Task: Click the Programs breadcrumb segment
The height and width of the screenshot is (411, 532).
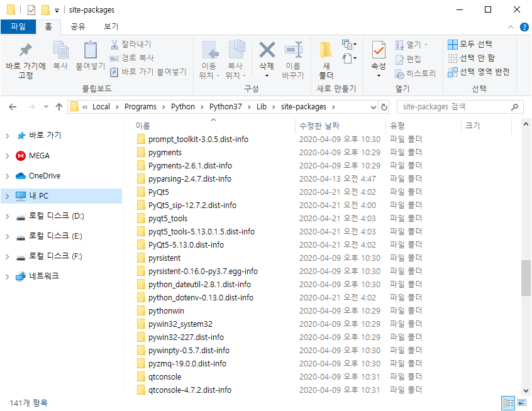Action: coord(140,107)
